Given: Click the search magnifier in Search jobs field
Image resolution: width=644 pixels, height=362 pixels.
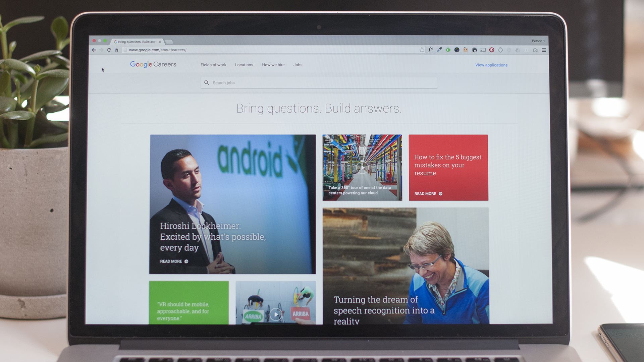Looking at the screenshot, I should point(207,82).
